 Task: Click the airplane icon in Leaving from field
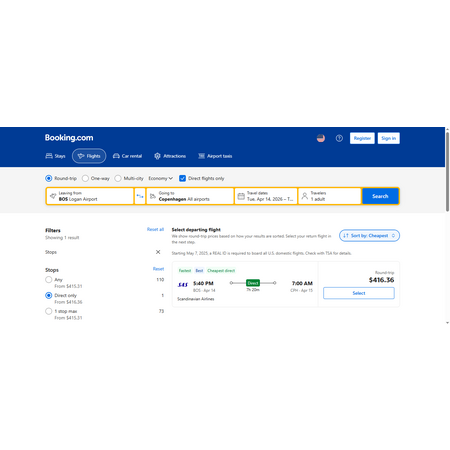click(53, 196)
